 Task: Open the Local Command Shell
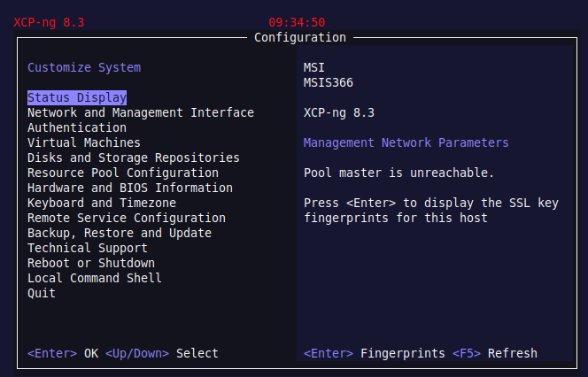coord(95,278)
